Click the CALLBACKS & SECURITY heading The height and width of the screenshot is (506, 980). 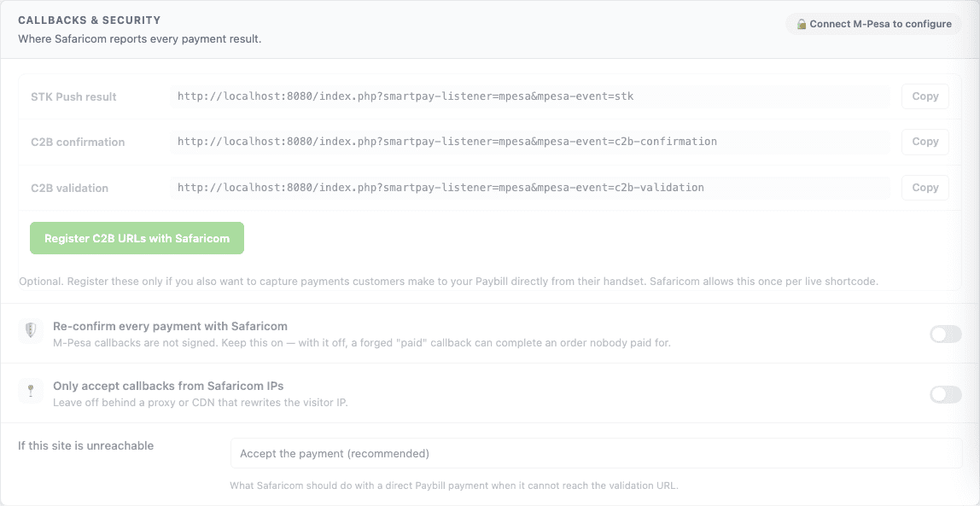click(90, 20)
